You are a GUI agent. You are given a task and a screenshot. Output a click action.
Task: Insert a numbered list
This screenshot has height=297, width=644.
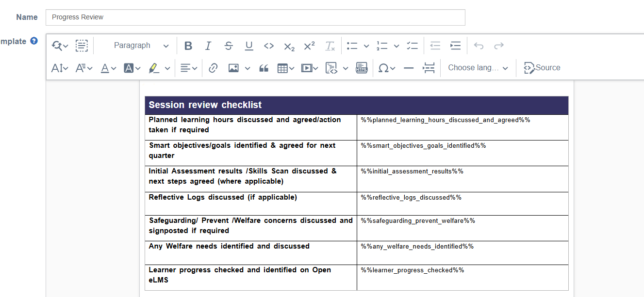click(x=382, y=46)
